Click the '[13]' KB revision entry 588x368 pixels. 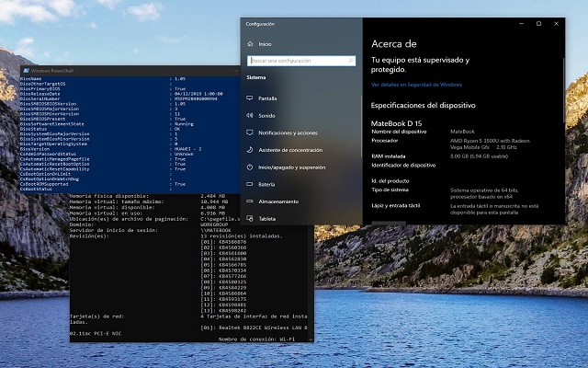point(223,311)
